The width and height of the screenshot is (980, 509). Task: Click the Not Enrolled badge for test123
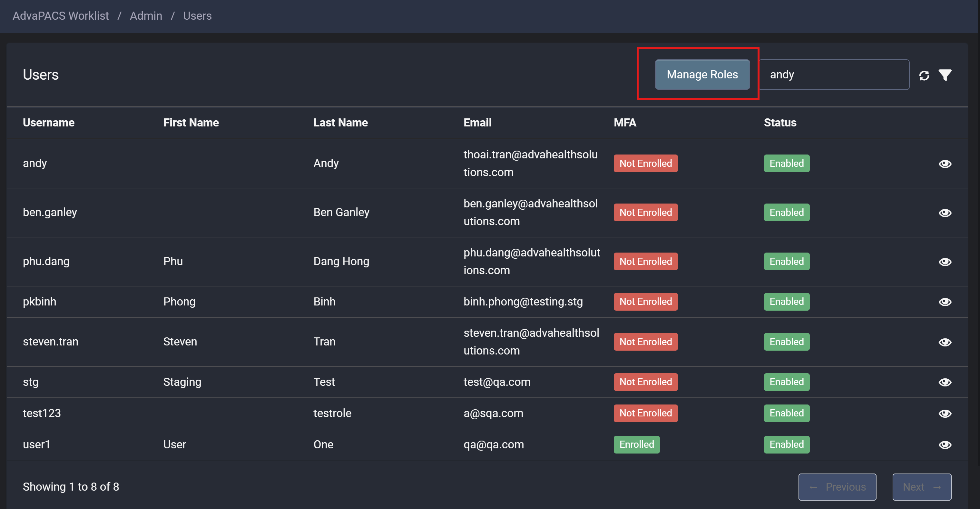(646, 413)
